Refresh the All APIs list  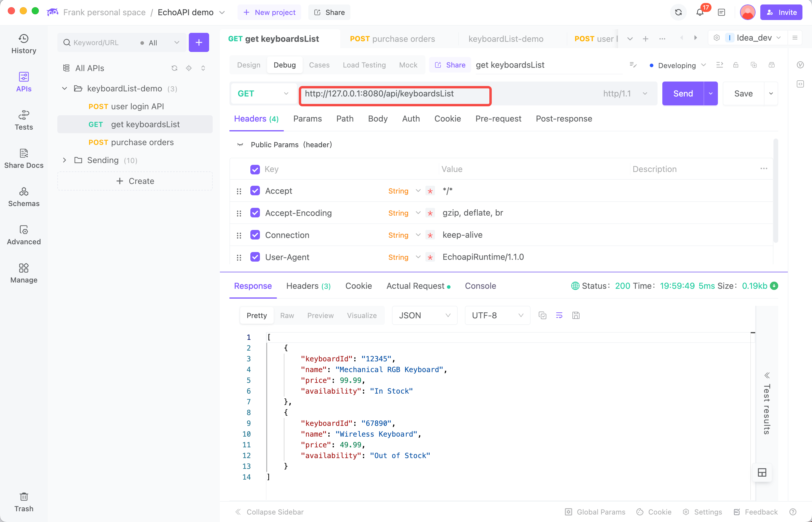174,68
